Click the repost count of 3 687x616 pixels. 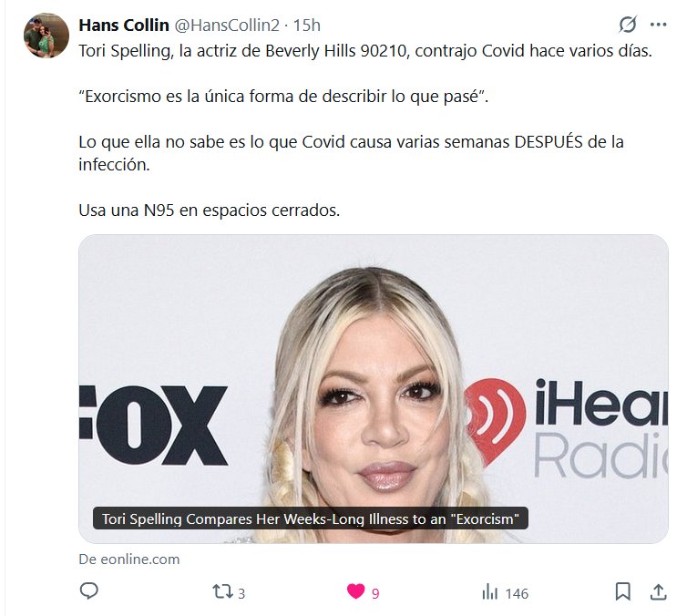click(241, 593)
